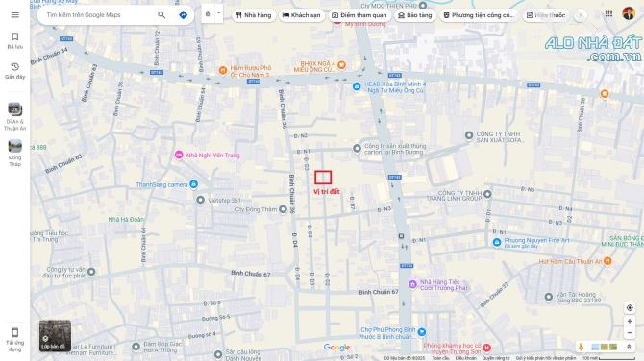Filter by Điểm tham quan attractions
Image resolution: width=644 pixels, height=361 pixels.
click(x=359, y=15)
